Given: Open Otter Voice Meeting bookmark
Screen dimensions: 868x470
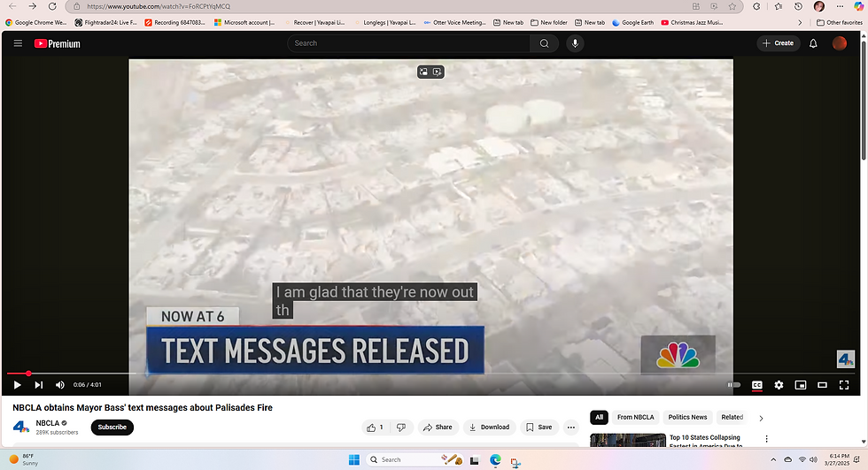Looking at the screenshot, I should point(454,23).
